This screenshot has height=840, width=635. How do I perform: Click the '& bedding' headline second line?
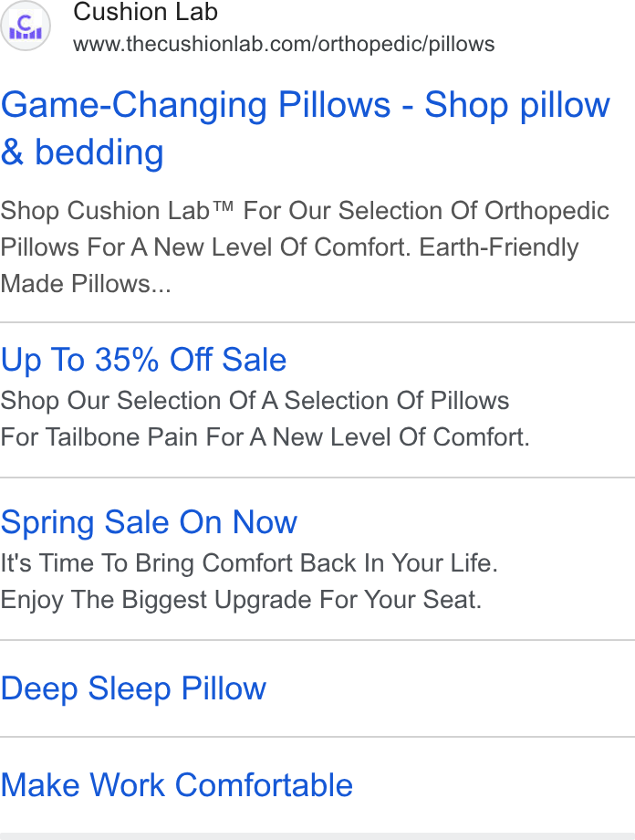[82, 152]
